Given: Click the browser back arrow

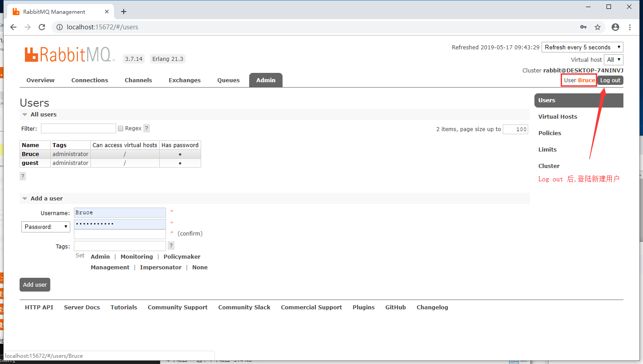Looking at the screenshot, I should 13,27.
